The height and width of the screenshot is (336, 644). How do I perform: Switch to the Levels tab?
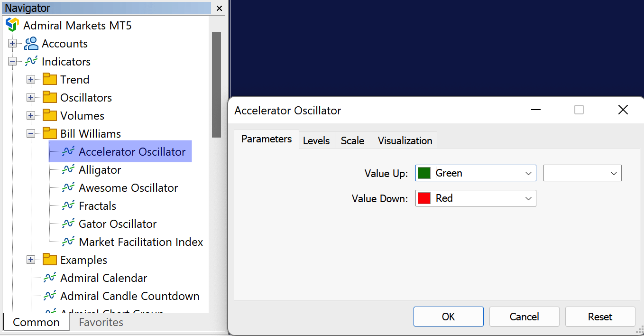[316, 140]
